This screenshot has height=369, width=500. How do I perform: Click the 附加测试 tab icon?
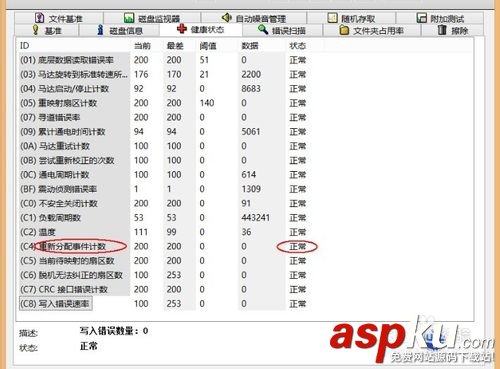click(422, 18)
